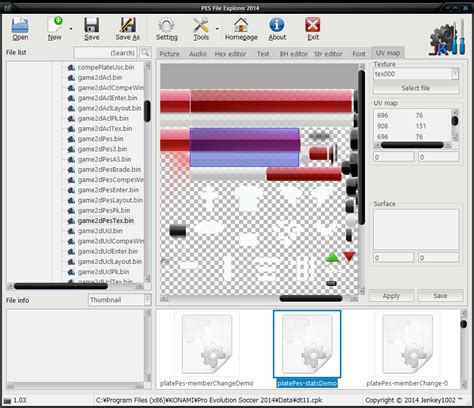Screen dimensions: 474x408
Task: Select compePlateUsc.bin in file list
Action: click(x=106, y=67)
